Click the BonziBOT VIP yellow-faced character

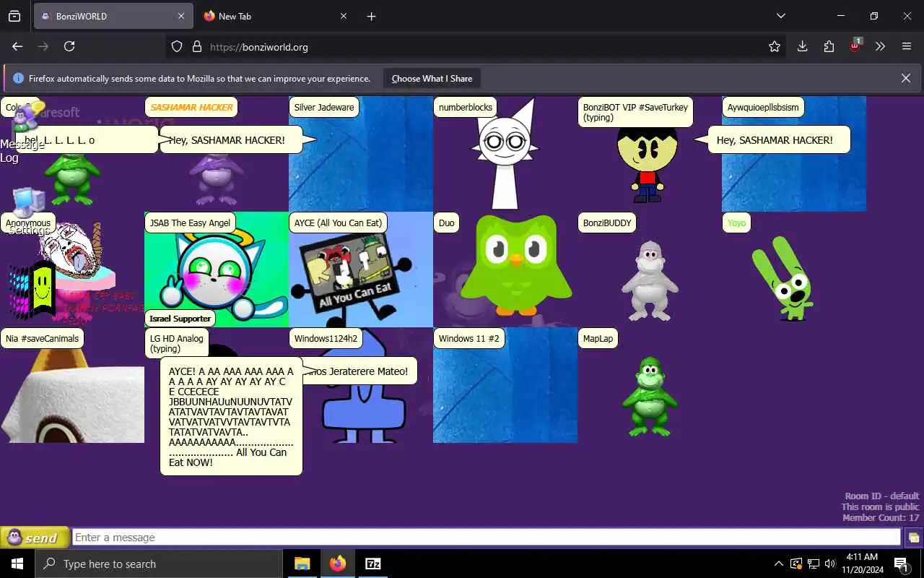[x=647, y=165]
